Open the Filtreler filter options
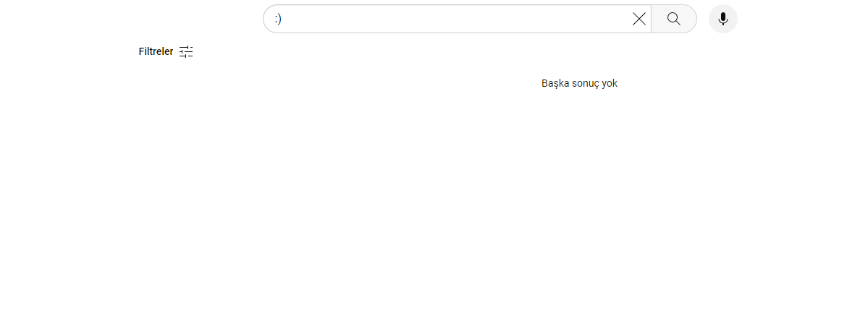Screen dimensions: 868x326 click(x=166, y=51)
